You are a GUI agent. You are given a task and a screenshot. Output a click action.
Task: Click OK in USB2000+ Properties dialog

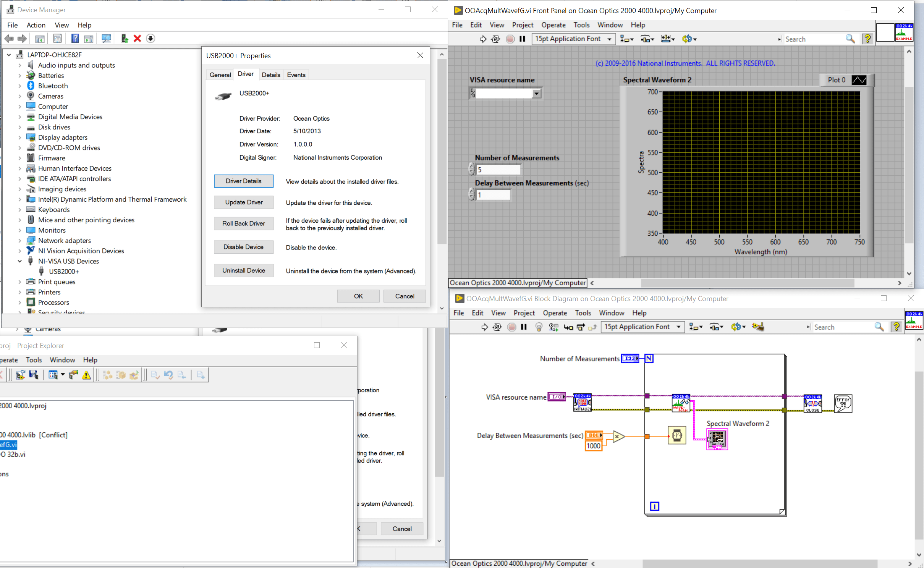[x=358, y=296]
